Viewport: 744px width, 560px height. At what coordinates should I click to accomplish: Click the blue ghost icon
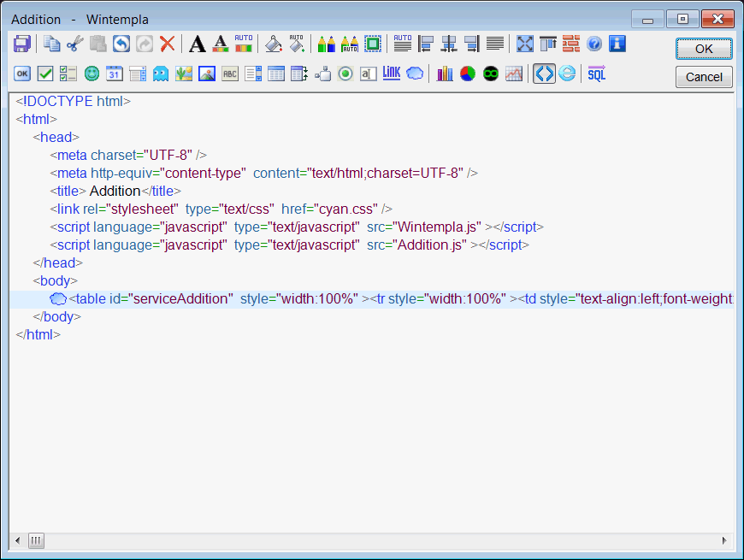pos(161,74)
